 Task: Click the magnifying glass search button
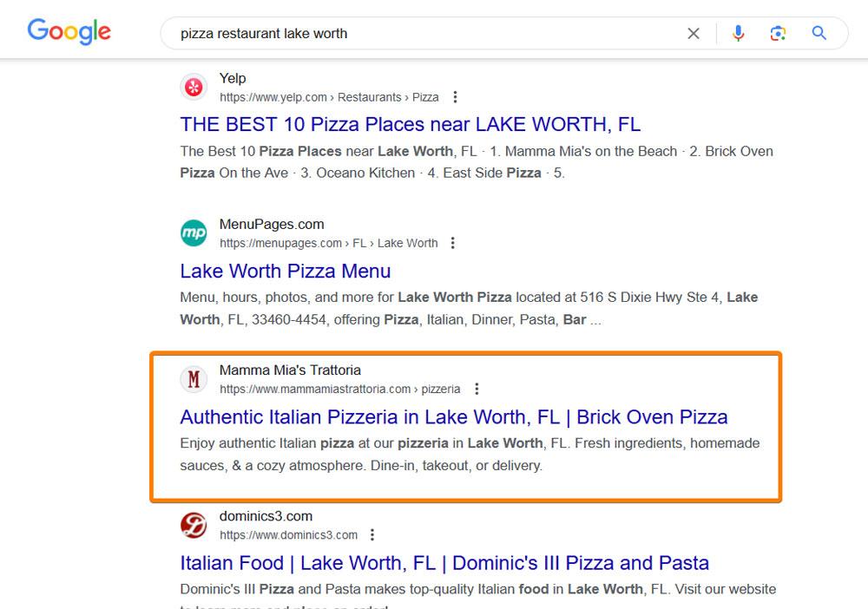819,33
